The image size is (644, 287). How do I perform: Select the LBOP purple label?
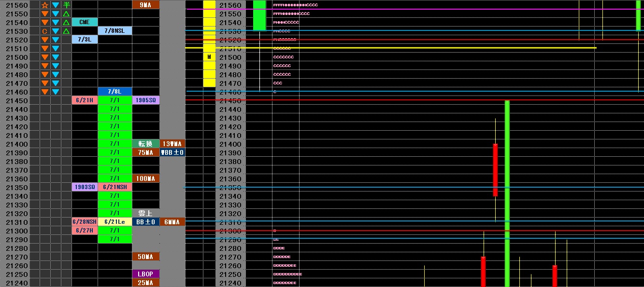(x=145, y=274)
